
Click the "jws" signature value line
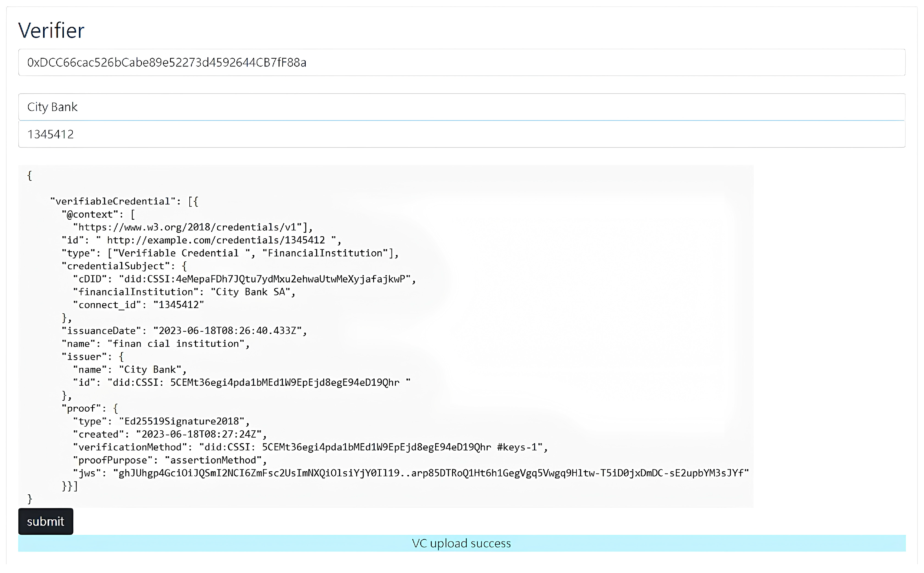coord(411,473)
